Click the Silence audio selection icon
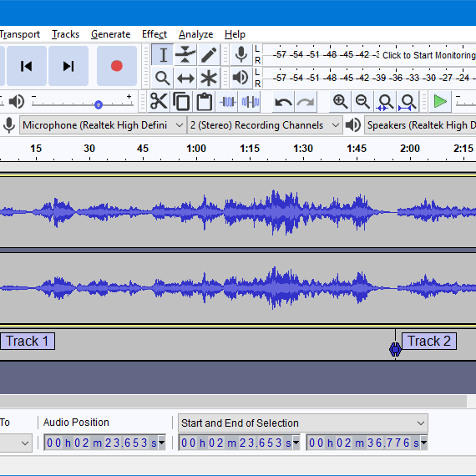Viewport: 476px width, 476px height. (251, 101)
